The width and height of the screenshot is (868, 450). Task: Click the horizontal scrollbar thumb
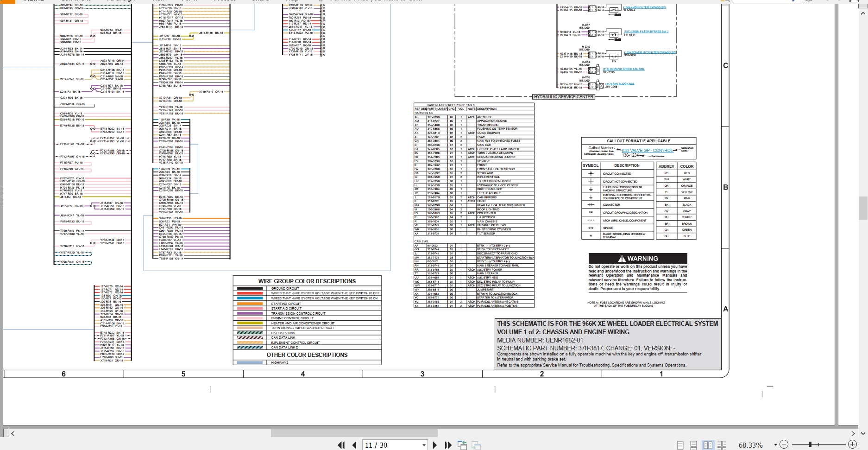[x=354, y=433]
